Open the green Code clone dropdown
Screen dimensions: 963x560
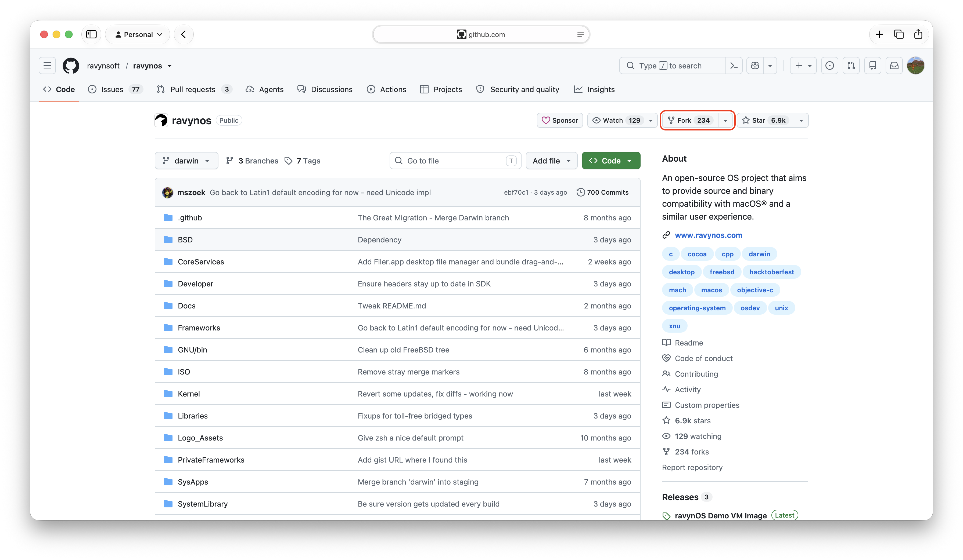point(611,161)
